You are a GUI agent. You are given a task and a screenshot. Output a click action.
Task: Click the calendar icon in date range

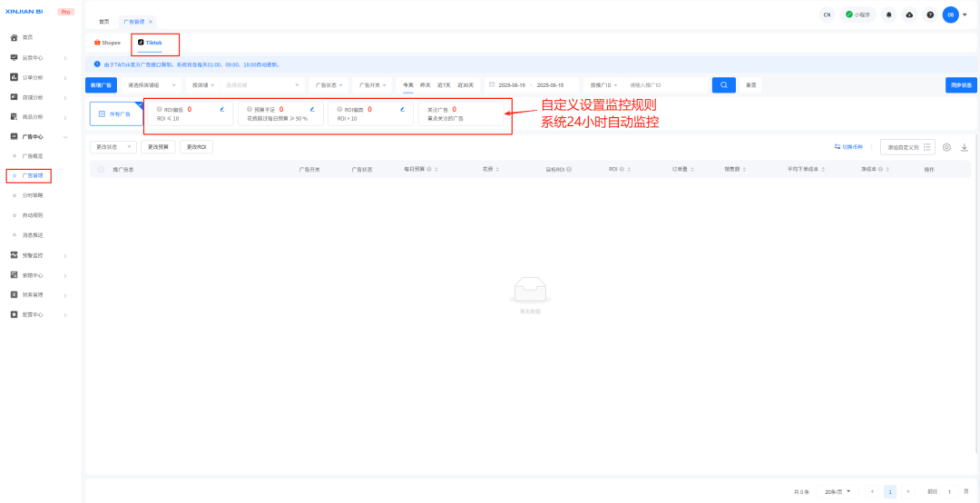[x=492, y=84]
